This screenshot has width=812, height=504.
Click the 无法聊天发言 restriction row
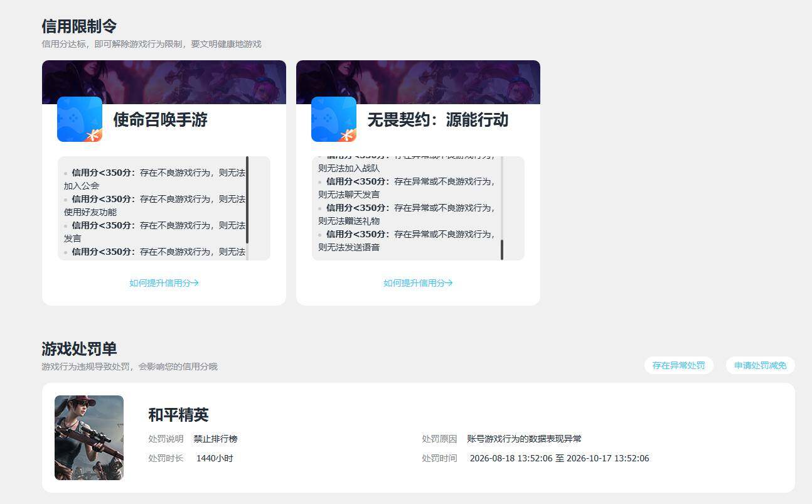click(x=407, y=188)
